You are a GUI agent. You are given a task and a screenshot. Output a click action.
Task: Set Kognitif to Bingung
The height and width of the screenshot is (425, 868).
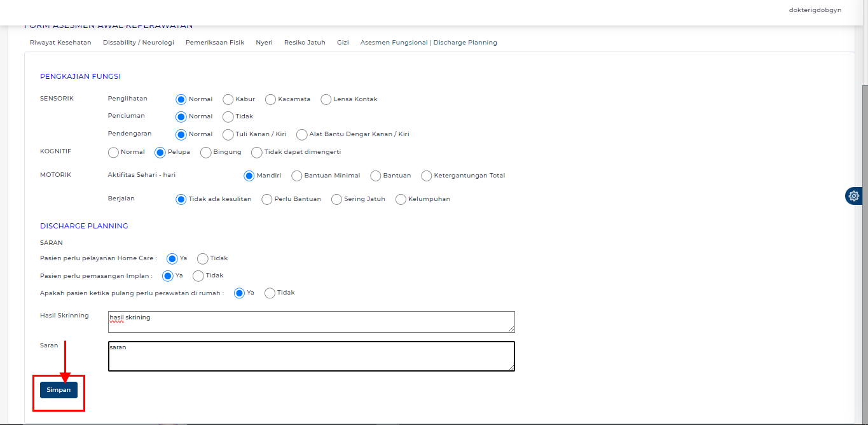[206, 153]
